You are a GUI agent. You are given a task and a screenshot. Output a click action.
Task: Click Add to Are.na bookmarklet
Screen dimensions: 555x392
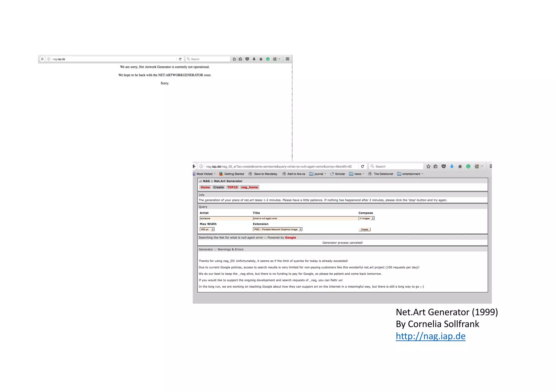click(x=293, y=174)
